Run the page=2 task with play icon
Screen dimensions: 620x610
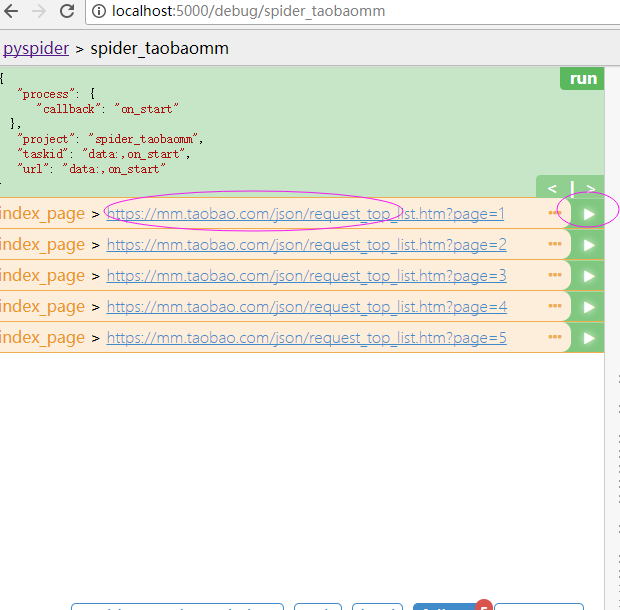coord(589,245)
